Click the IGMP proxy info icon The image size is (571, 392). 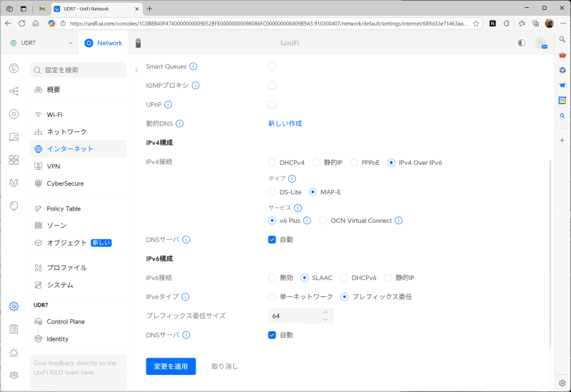pyautogui.click(x=196, y=85)
